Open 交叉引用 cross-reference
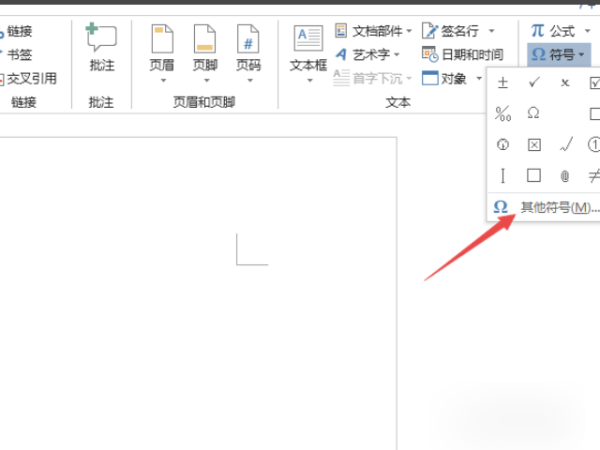The height and width of the screenshot is (450, 600). point(28,78)
